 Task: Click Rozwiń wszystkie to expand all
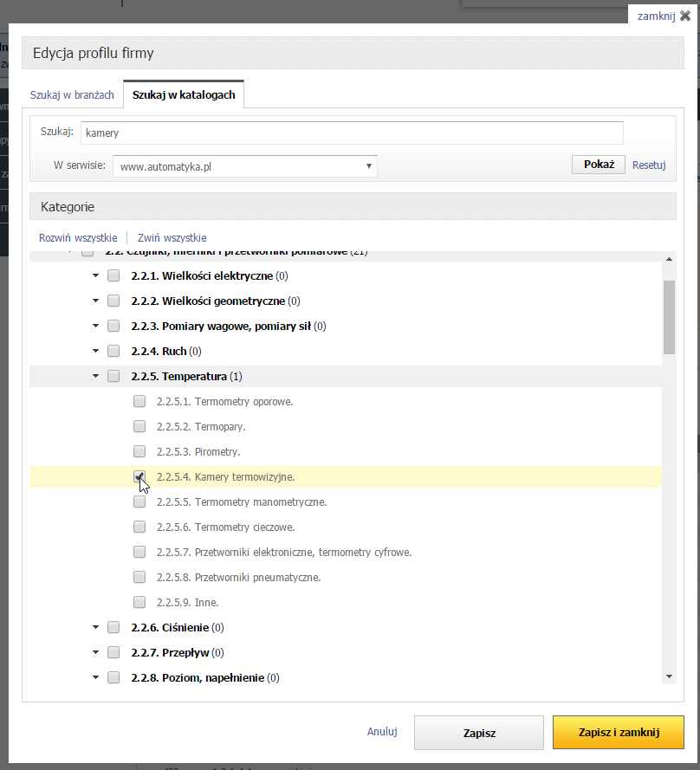coord(78,237)
